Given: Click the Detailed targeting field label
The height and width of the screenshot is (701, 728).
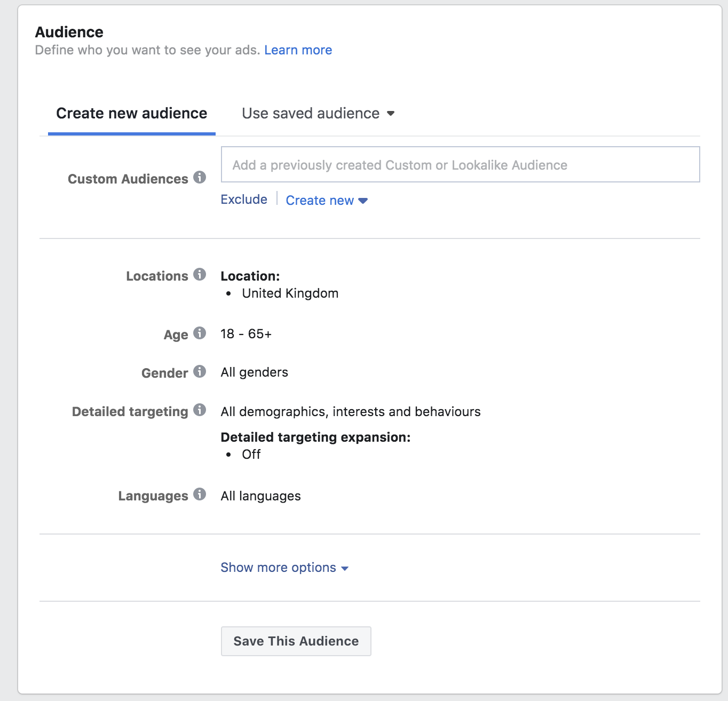Looking at the screenshot, I should 130,412.
